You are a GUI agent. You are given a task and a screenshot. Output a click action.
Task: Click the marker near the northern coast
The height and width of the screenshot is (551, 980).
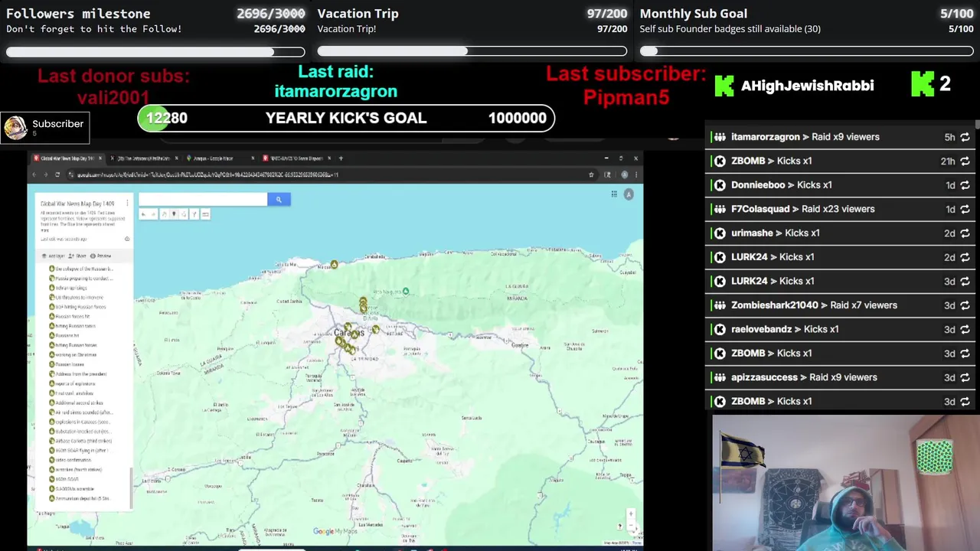[x=334, y=265]
